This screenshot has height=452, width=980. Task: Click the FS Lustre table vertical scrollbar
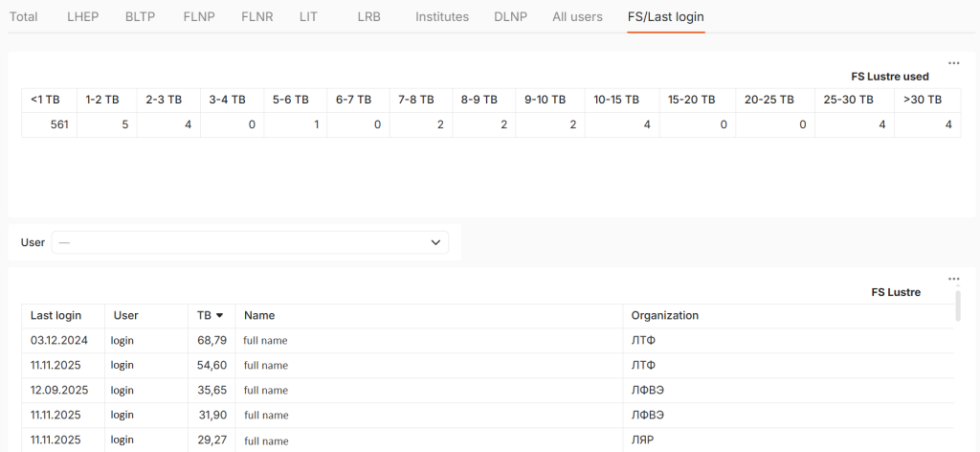point(957,306)
